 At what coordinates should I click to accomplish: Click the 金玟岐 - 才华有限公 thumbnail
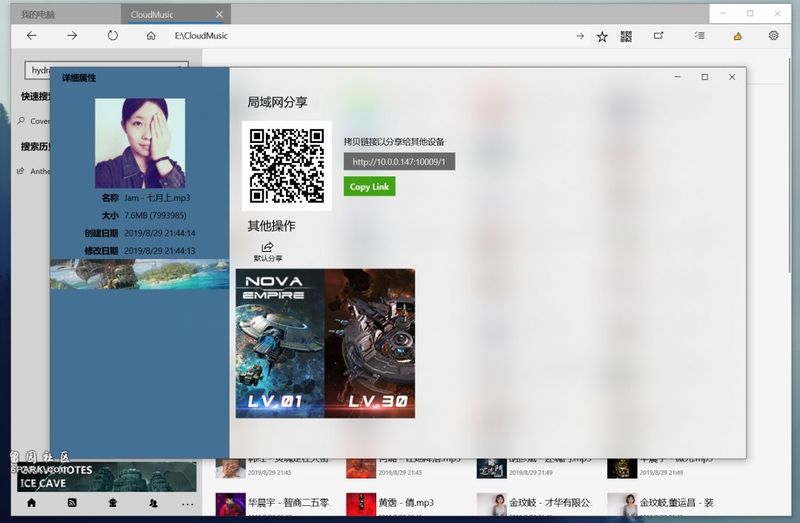491,505
